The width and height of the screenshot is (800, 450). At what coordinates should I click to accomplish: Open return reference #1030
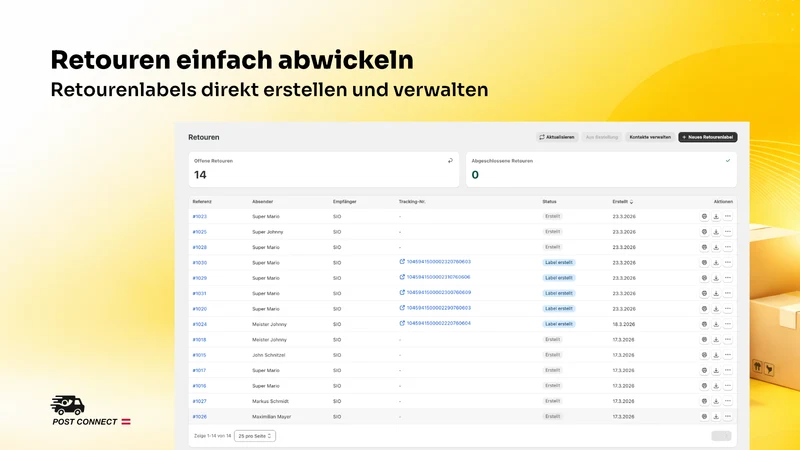[199, 263]
